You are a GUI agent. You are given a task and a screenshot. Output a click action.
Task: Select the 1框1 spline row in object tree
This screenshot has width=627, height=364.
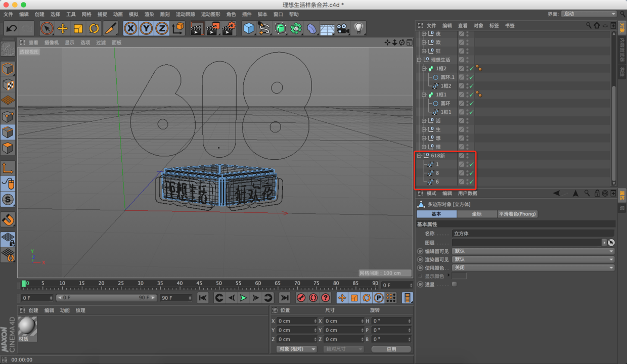(x=446, y=112)
